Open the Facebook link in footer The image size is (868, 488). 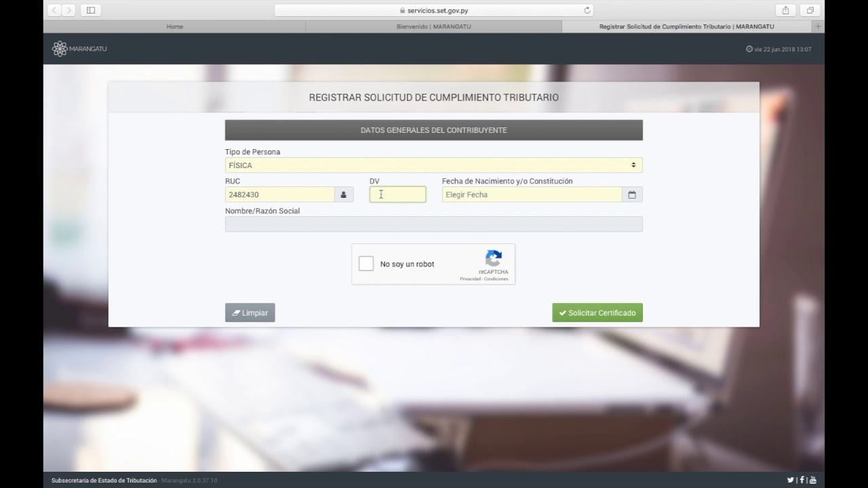point(802,480)
